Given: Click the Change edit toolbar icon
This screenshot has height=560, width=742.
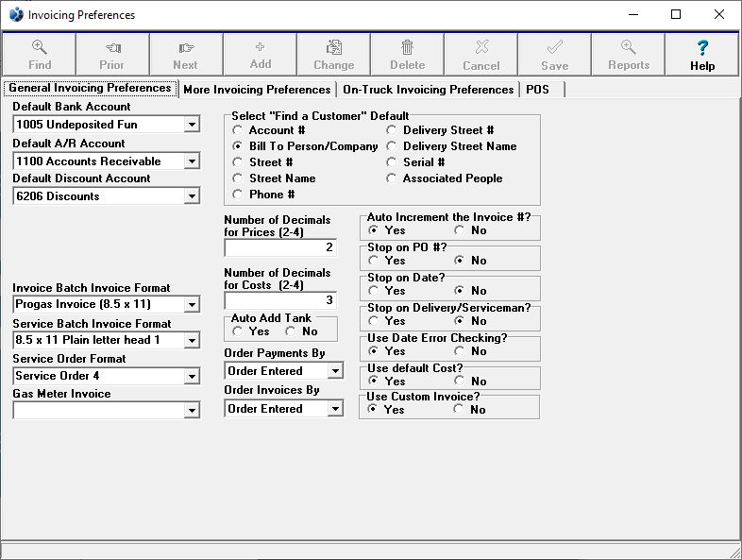Looking at the screenshot, I should [334, 47].
